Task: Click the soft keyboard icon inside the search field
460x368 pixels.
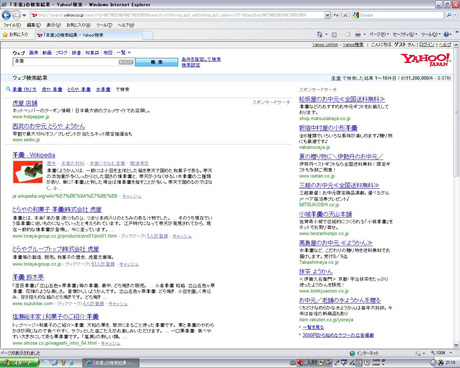Action: pos(126,62)
